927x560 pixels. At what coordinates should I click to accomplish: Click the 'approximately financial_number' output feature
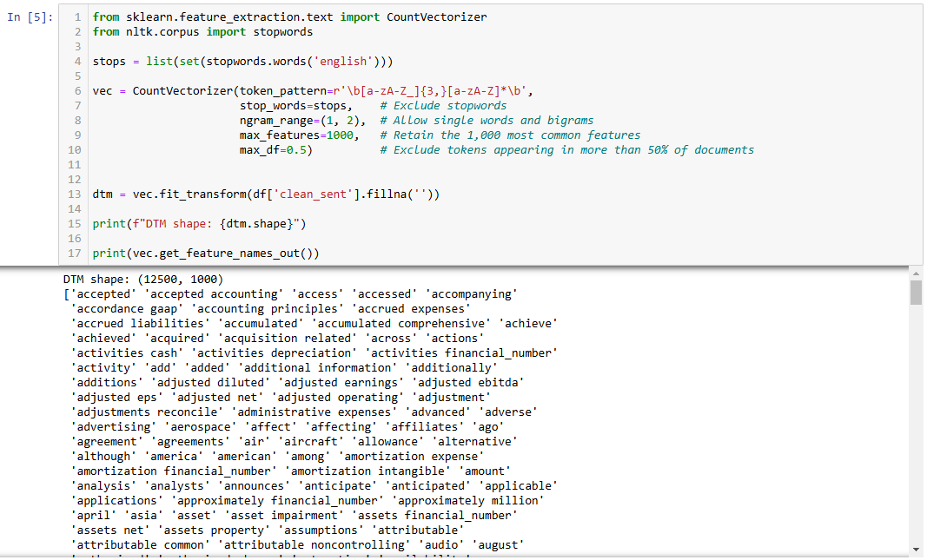pyautogui.click(x=277, y=501)
